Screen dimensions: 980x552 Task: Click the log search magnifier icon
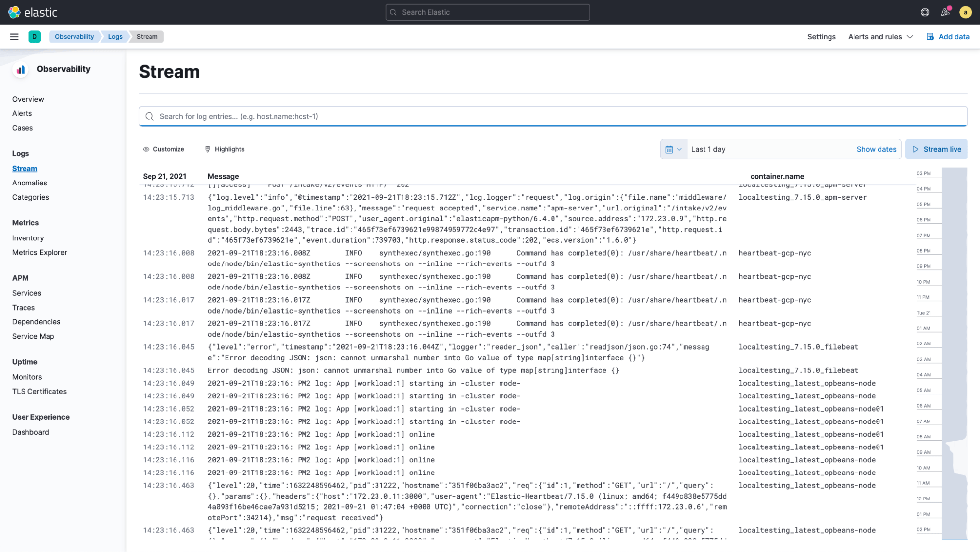pos(150,117)
